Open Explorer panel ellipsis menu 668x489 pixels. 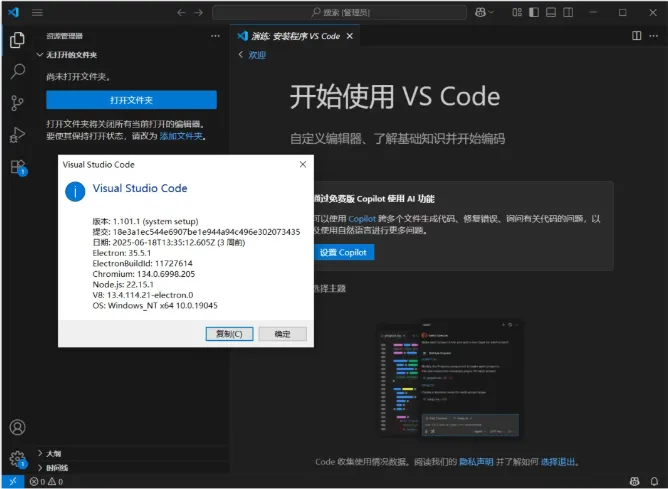(215, 36)
